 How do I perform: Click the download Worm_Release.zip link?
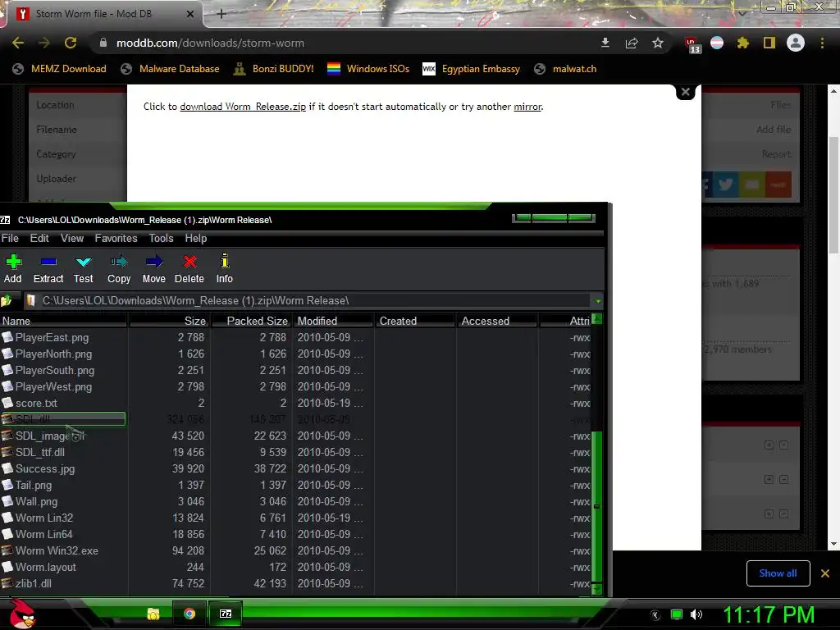pos(243,107)
